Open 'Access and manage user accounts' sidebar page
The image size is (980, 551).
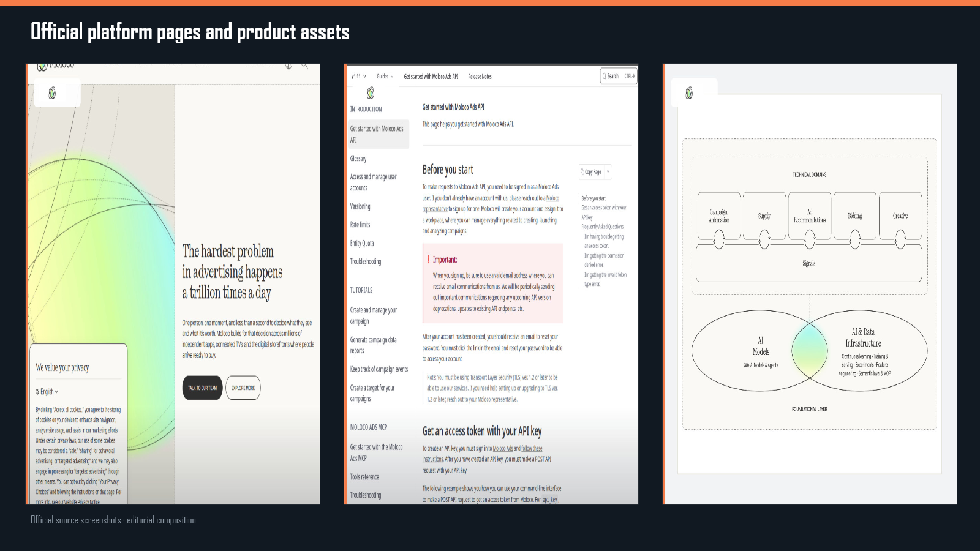coord(373,182)
